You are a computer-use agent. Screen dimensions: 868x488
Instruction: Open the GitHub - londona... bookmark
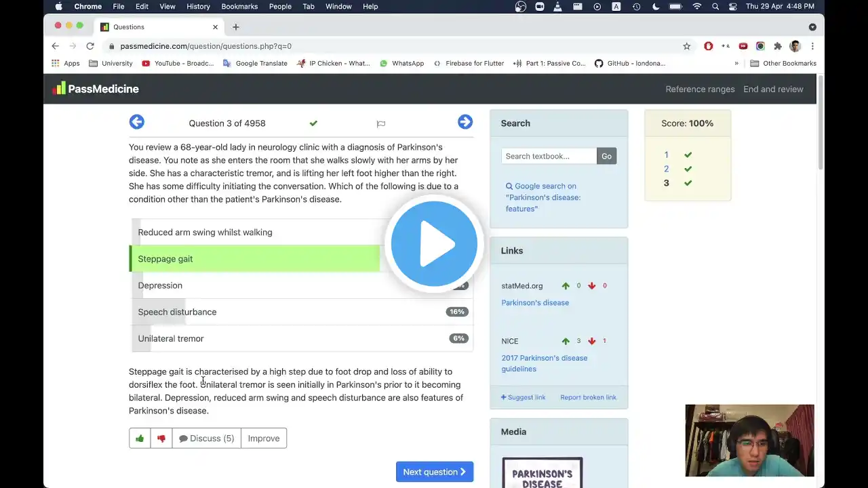click(x=630, y=64)
